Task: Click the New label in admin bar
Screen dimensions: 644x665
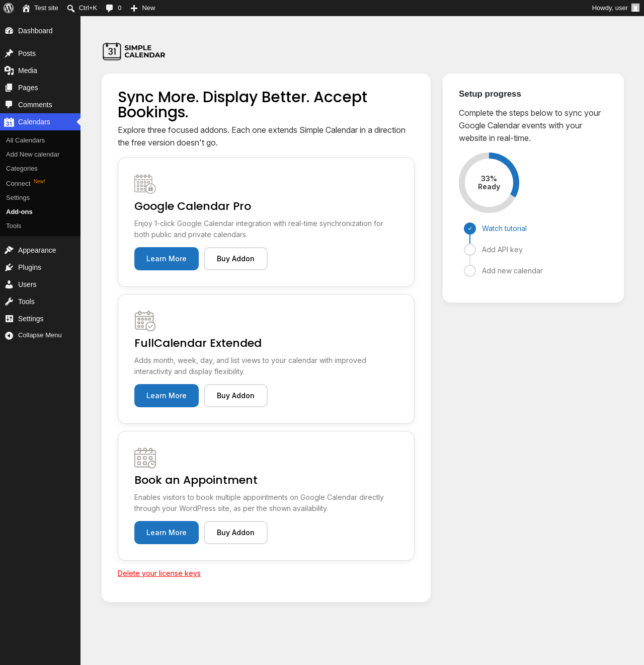Action: click(148, 8)
